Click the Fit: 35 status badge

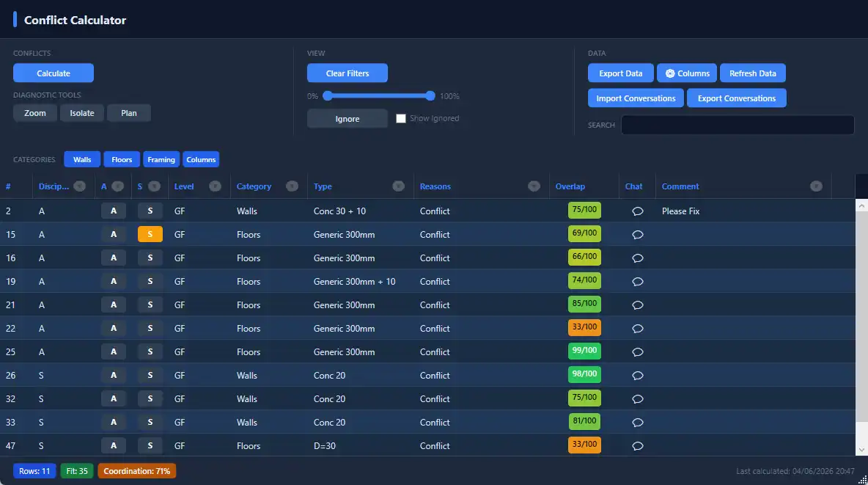[77, 471]
